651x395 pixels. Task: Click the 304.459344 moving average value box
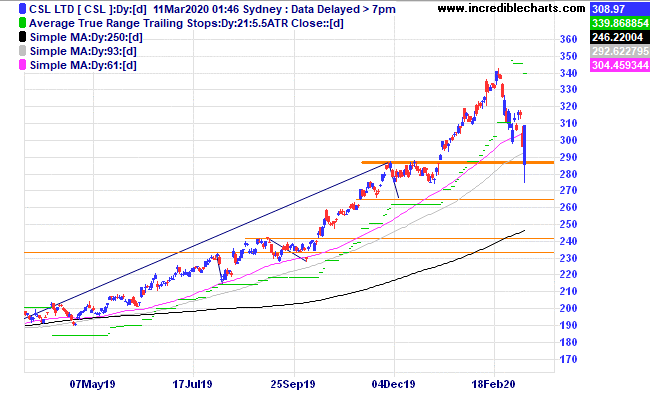[x=620, y=65]
